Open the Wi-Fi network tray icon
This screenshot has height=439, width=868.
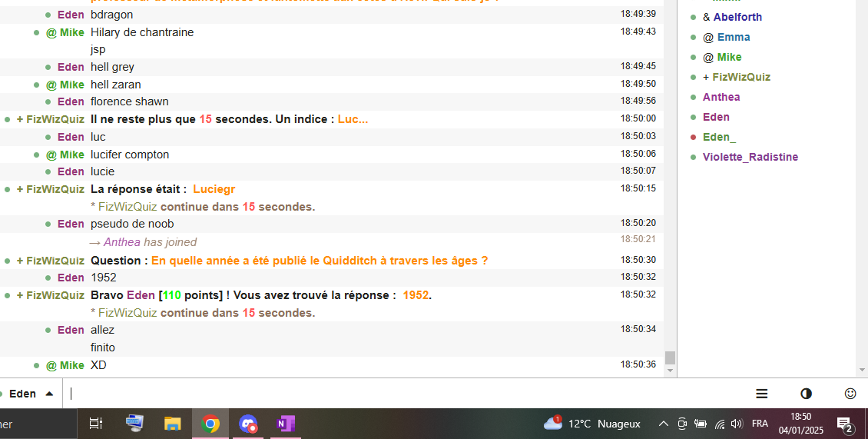tap(720, 424)
